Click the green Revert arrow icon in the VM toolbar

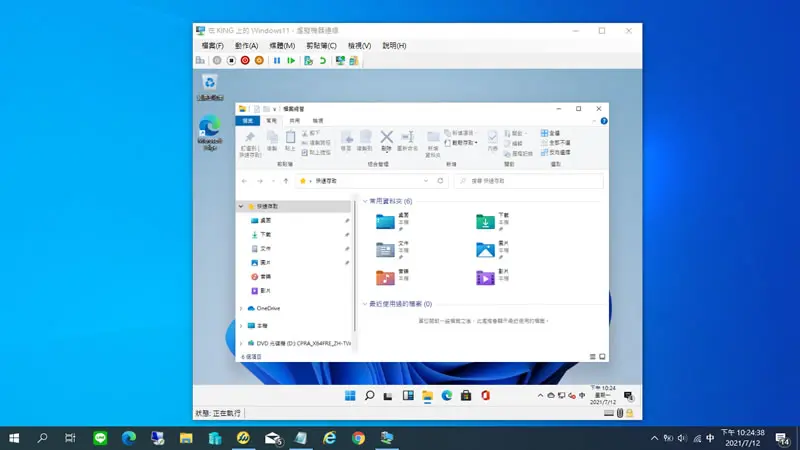(322, 61)
